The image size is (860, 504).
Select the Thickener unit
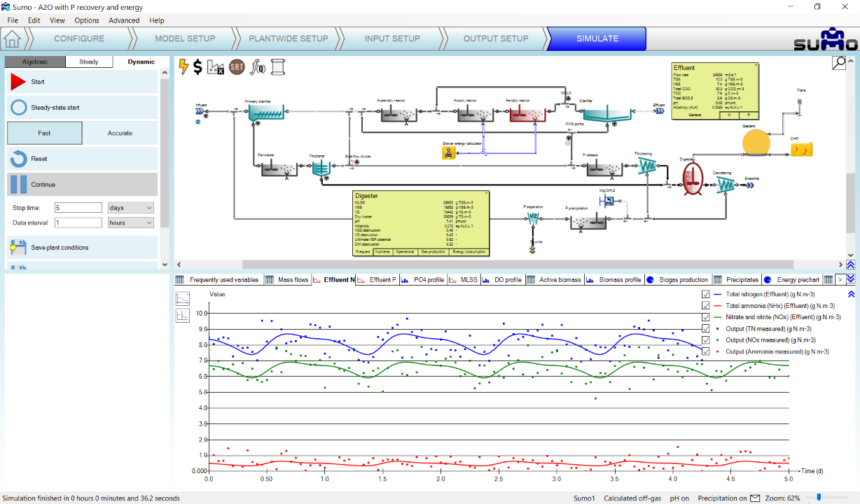pyautogui.click(x=321, y=168)
